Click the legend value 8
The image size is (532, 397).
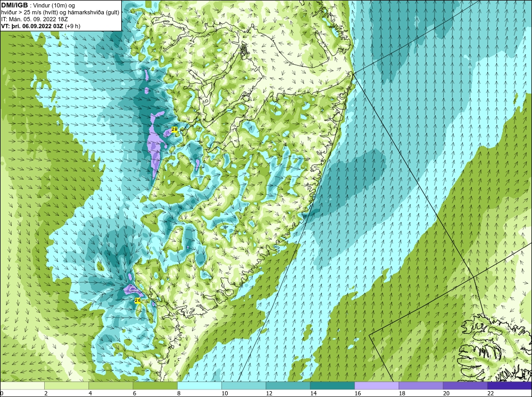(179, 393)
